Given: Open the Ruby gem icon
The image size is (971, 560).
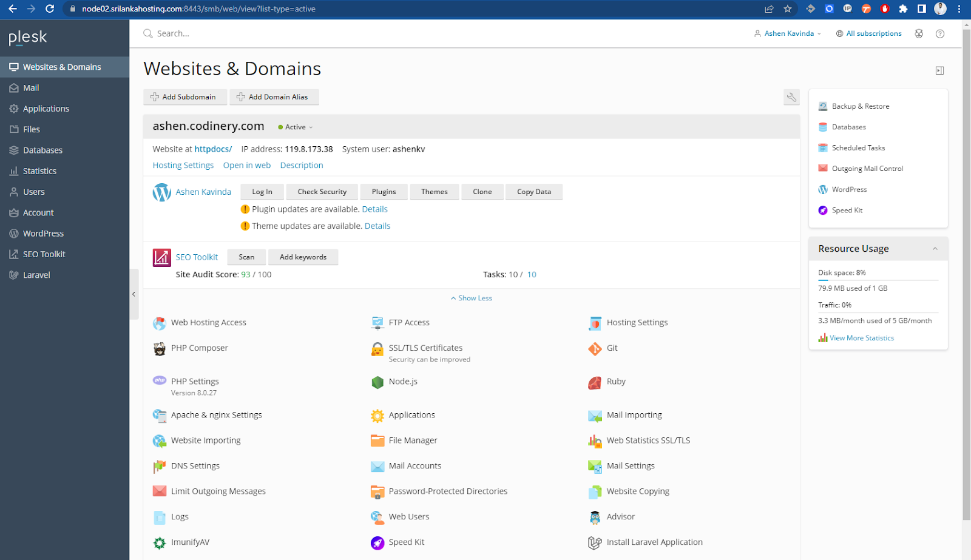Looking at the screenshot, I should click(x=595, y=382).
